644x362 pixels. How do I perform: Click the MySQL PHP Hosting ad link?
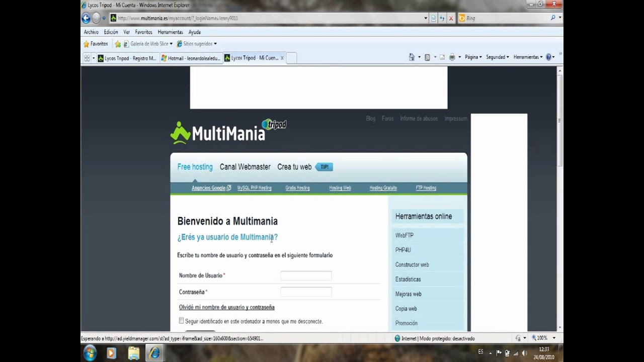(254, 188)
